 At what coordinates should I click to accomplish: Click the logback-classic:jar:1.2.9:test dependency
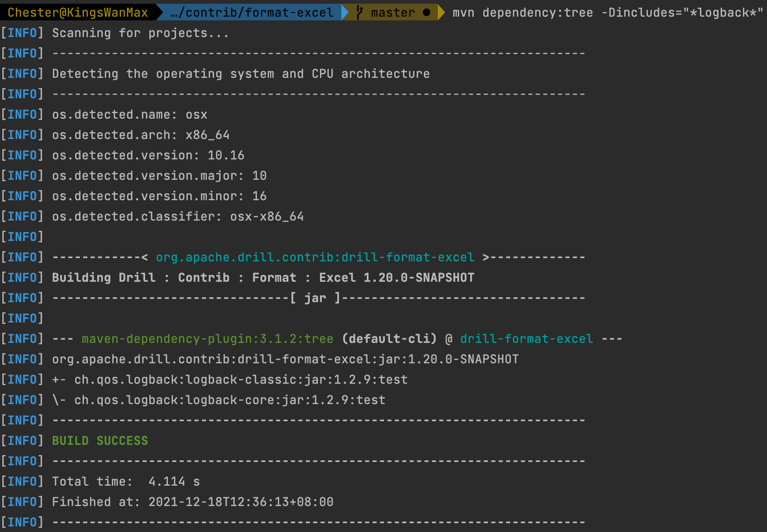(241, 380)
